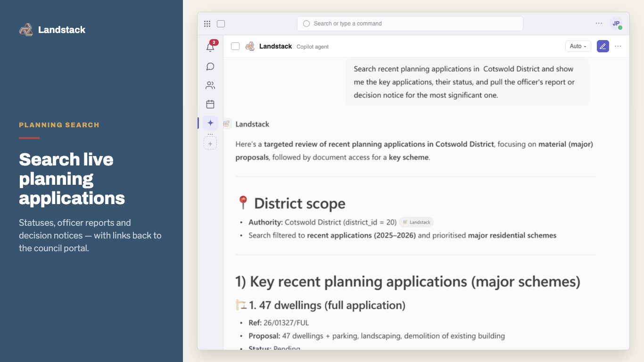644x362 pixels.
Task: Click the 'Ref: 26/01327/FUL' line
Action: click(x=279, y=323)
